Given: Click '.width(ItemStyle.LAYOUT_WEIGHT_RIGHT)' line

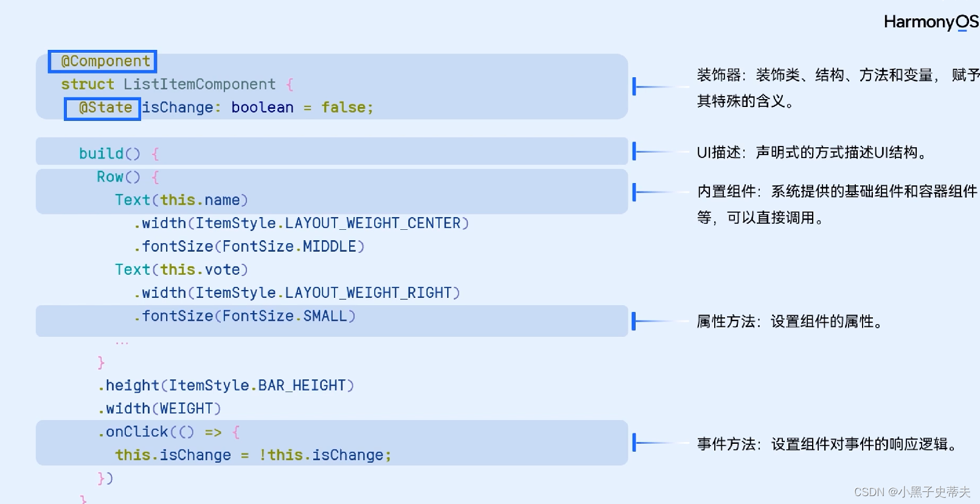Looking at the screenshot, I should [x=297, y=292].
